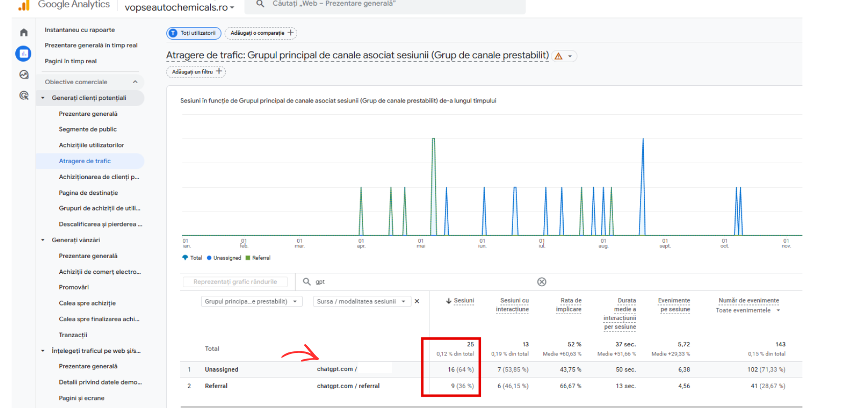Click chatgpt.com / referral source cell
Image resolution: width=868 pixels, height=408 pixels.
(x=348, y=386)
